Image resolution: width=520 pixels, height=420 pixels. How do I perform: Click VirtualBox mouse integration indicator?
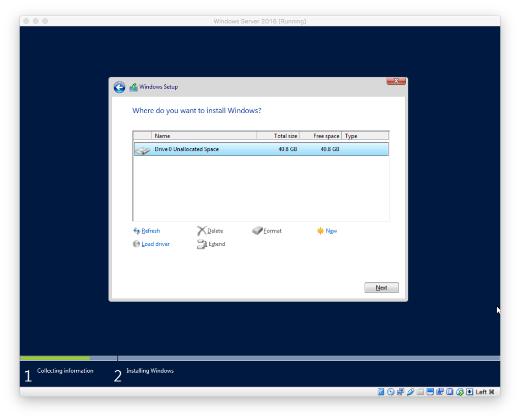click(x=460, y=392)
